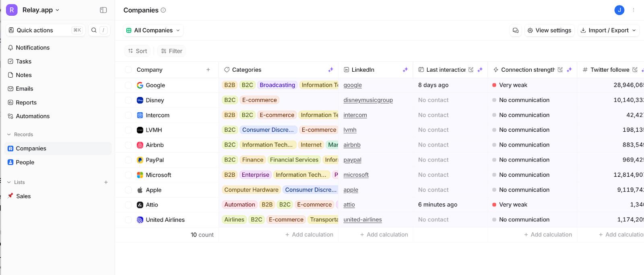Open the united-airlines LinkedIn link
The width and height of the screenshot is (644, 275).
coord(363,220)
